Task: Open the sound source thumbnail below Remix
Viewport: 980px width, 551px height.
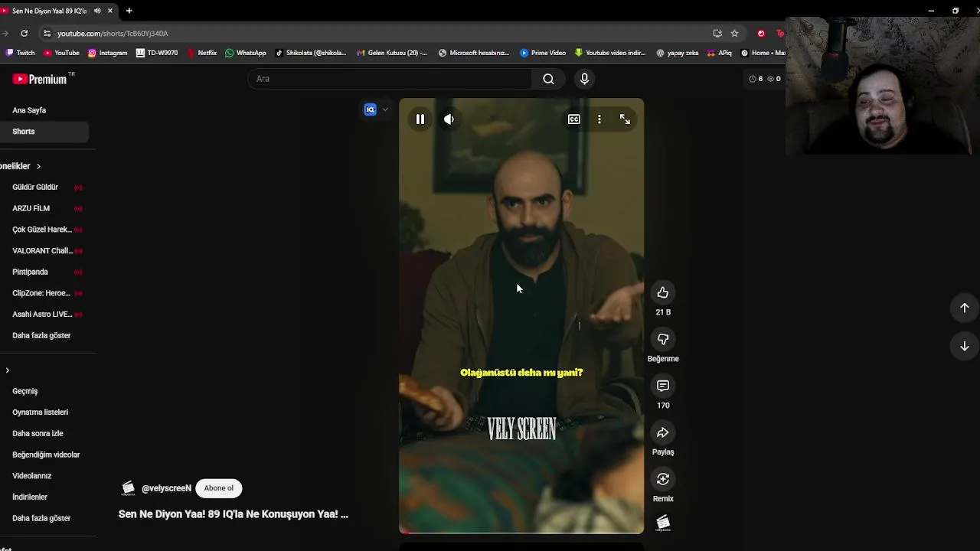Action: coord(663,523)
